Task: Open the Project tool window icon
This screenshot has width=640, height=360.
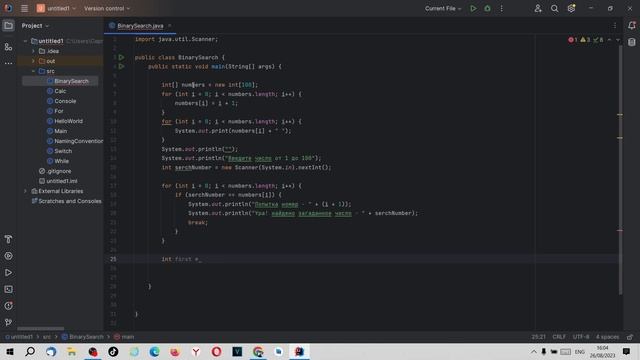Action: point(8,26)
